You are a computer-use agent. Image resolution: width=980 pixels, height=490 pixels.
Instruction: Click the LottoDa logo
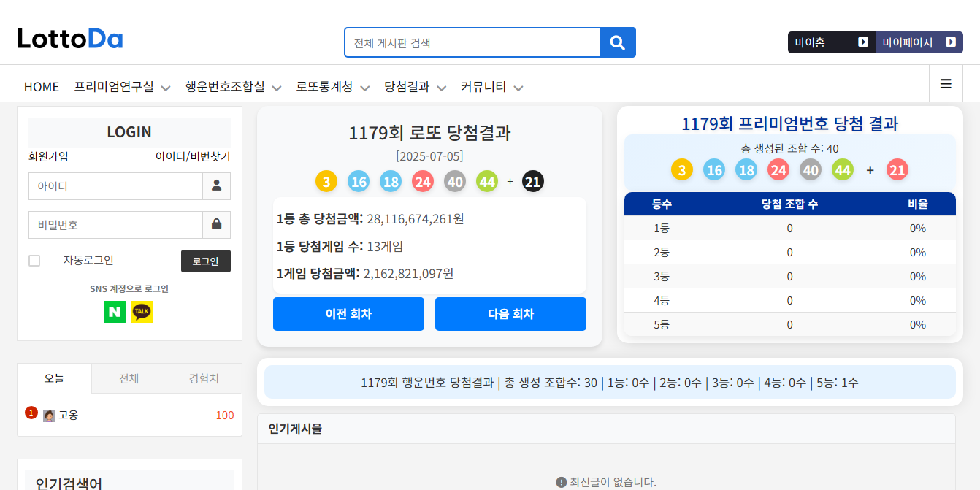pos(70,39)
